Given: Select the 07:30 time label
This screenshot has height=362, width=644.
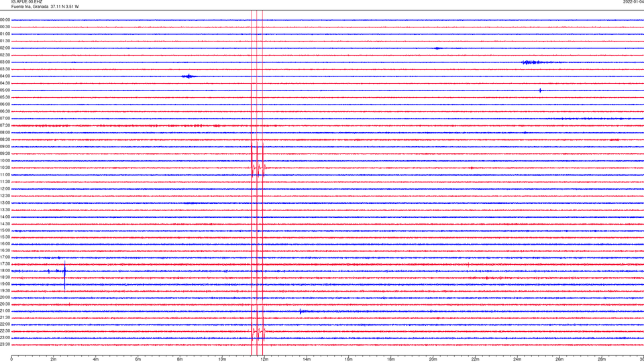Looking at the screenshot, I should tap(5, 125).
